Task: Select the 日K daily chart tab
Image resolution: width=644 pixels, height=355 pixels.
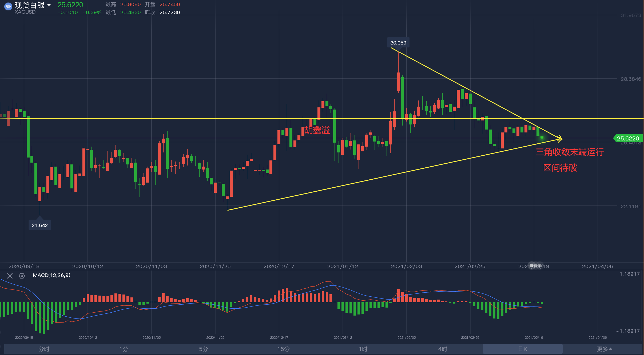Action: click(523, 349)
